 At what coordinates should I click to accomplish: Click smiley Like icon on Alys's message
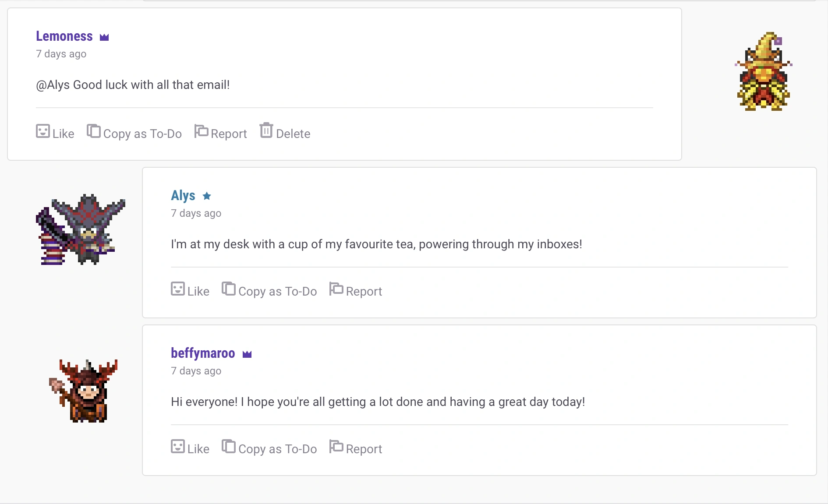point(177,289)
